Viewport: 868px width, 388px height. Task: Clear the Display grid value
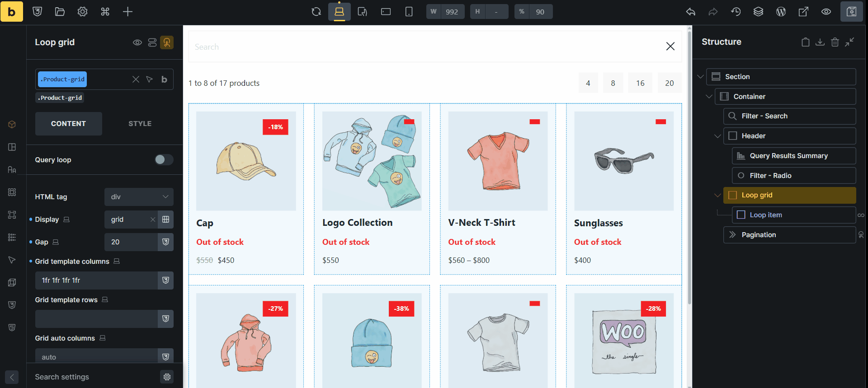coord(153,220)
